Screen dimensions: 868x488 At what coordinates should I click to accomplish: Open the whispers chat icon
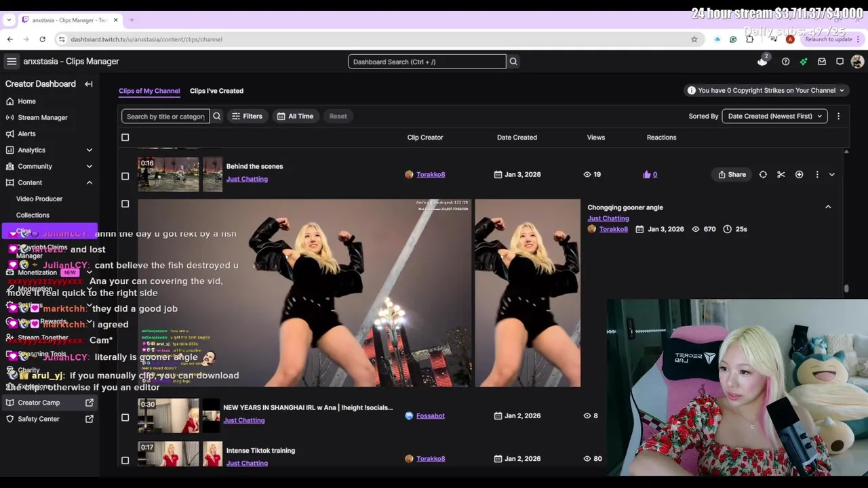pyautogui.click(x=840, y=62)
